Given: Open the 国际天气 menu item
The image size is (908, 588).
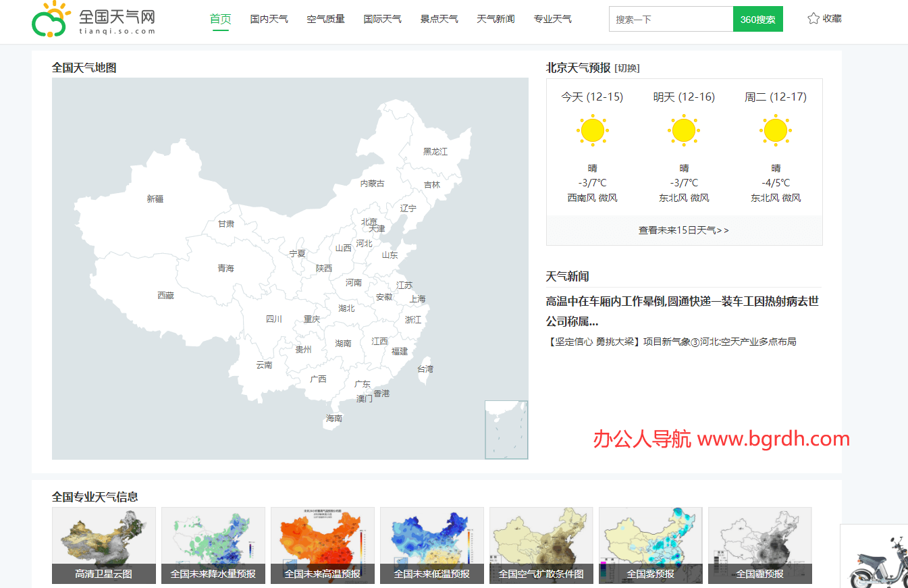Looking at the screenshot, I should click(x=382, y=19).
